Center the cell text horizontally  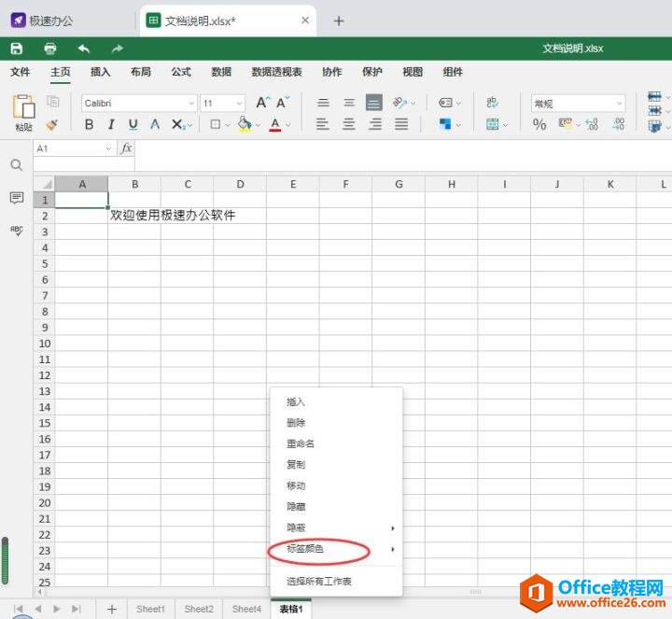349,124
